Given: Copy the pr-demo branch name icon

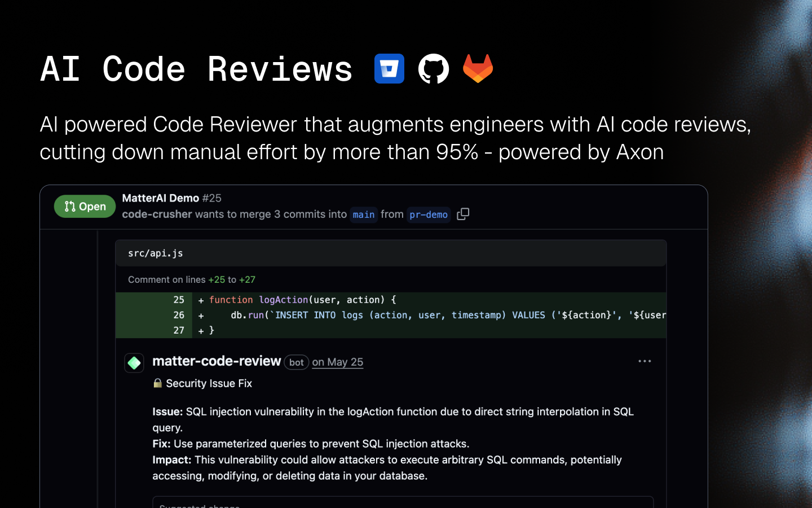Looking at the screenshot, I should coord(463,214).
